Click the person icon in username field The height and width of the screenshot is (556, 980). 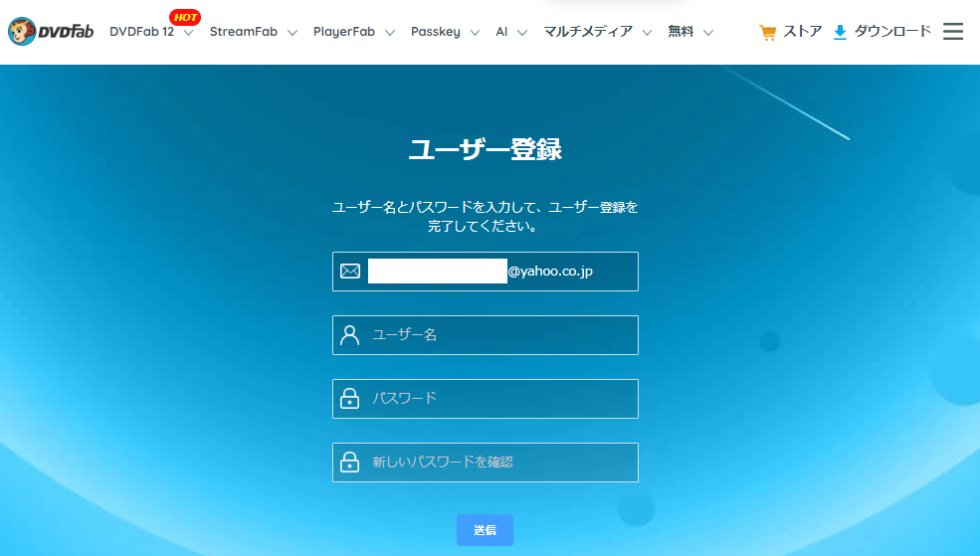pos(349,335)
